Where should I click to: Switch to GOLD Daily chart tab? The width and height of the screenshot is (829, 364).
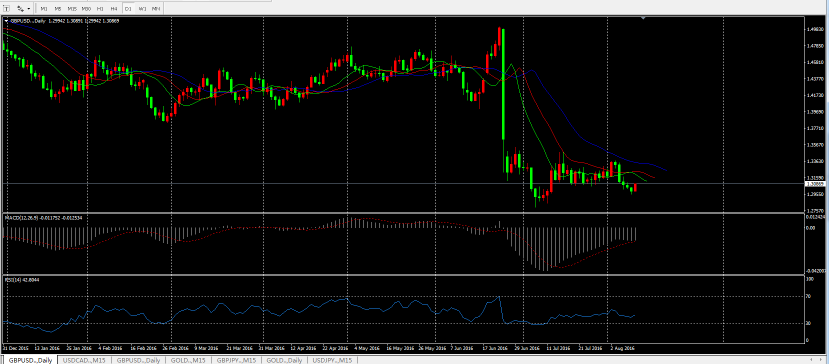pos(284,360)
